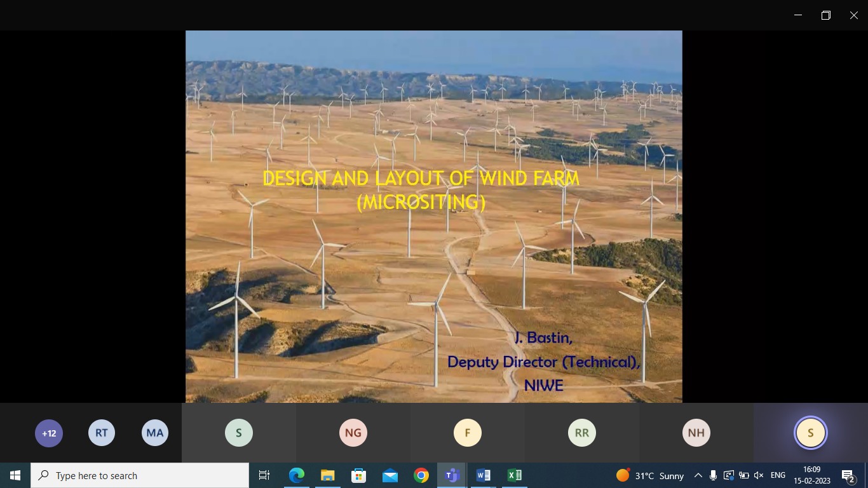Image resolution: width=868 pixels, height=488 pixels.
Task: Click the 'Type here to search' box
Action: (140, 475)
